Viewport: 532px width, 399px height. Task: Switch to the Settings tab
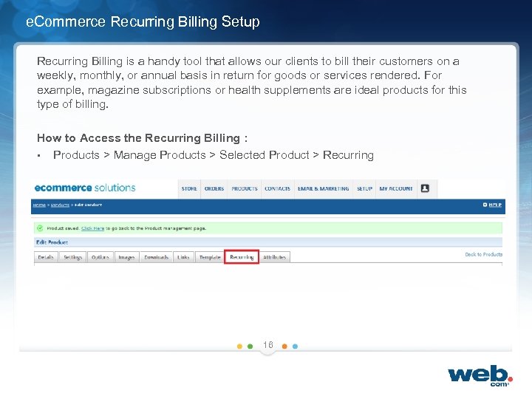pyautogui.click(x=73, y=257)
